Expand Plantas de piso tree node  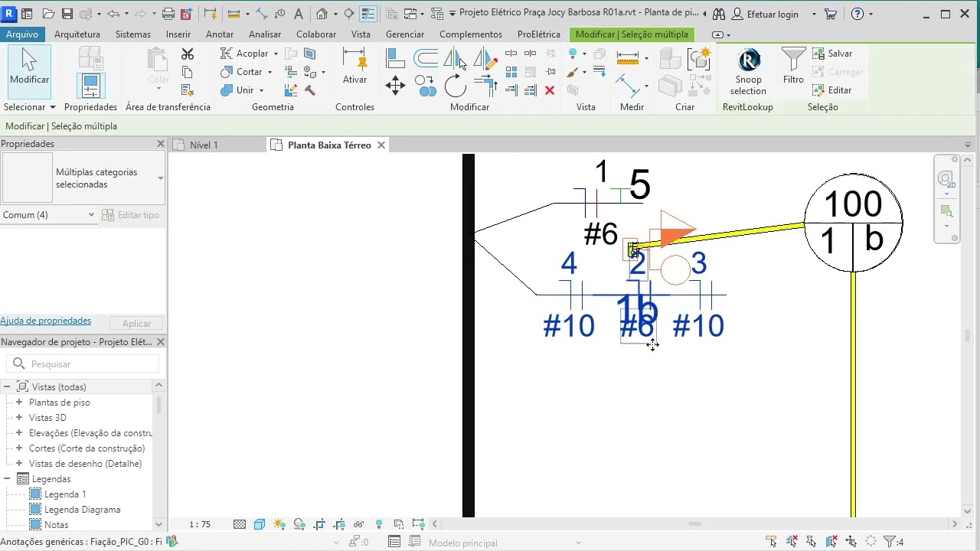point(19,402)
